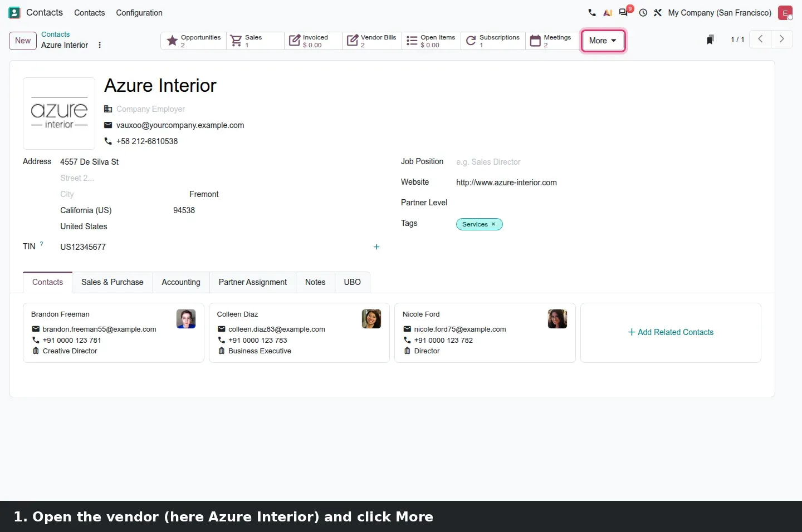Click the Services tag label
Screen dimensions: 802x532
tap(475, 224)
